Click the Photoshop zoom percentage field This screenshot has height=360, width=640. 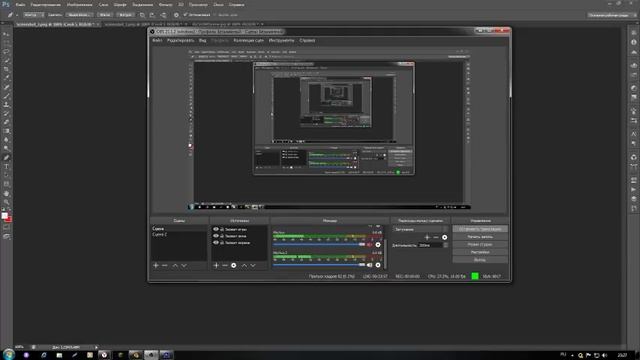tap(20, 347)
